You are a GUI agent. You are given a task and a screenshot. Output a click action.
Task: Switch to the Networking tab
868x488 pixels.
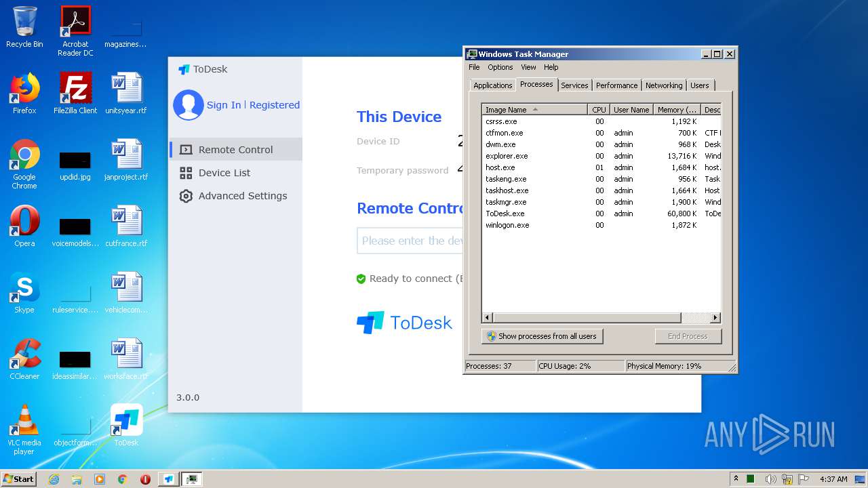point(664,85)
